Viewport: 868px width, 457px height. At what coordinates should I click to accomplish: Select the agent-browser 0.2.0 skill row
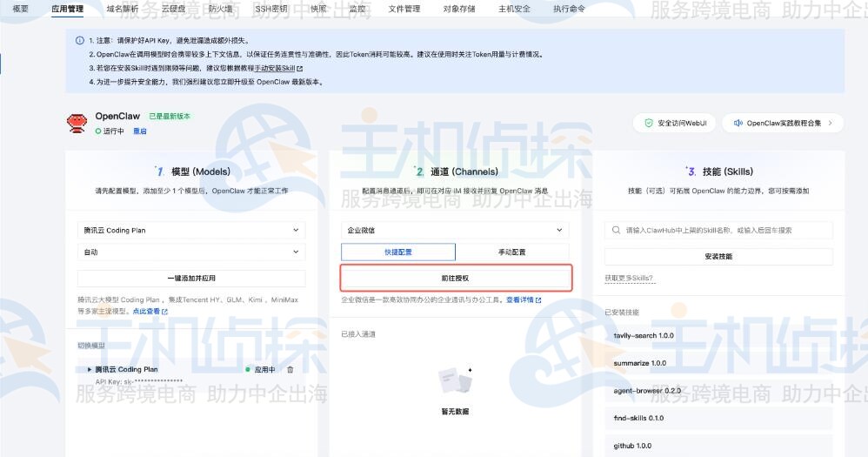click(718, 391)
